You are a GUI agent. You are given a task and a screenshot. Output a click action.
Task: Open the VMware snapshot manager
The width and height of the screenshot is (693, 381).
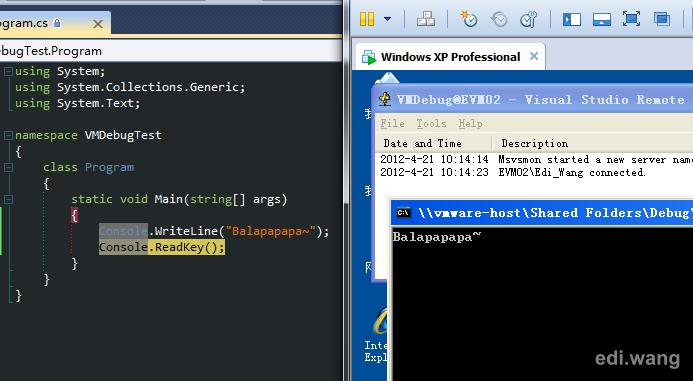(x=528, y=19)
